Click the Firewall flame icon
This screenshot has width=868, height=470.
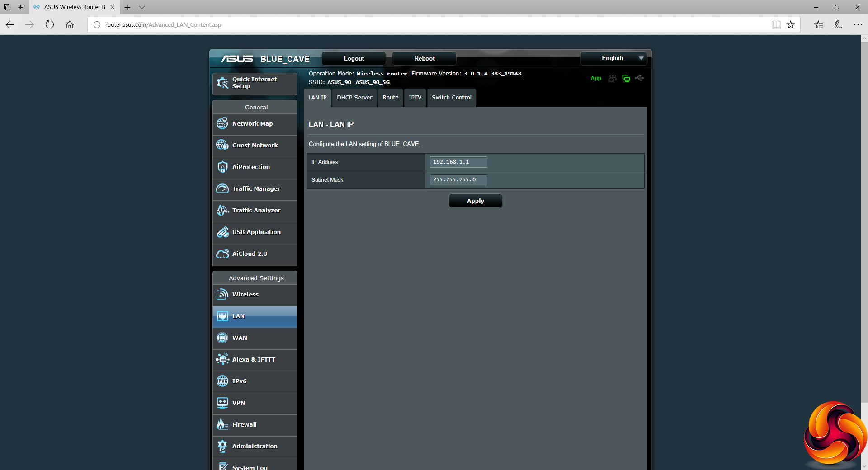pyautogui.click(x=222, y=424)
